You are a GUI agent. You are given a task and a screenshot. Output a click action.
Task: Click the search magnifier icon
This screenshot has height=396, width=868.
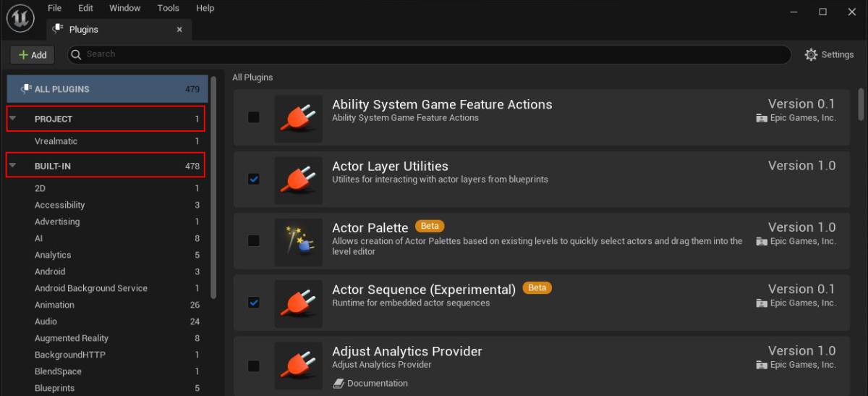(77, 54)
